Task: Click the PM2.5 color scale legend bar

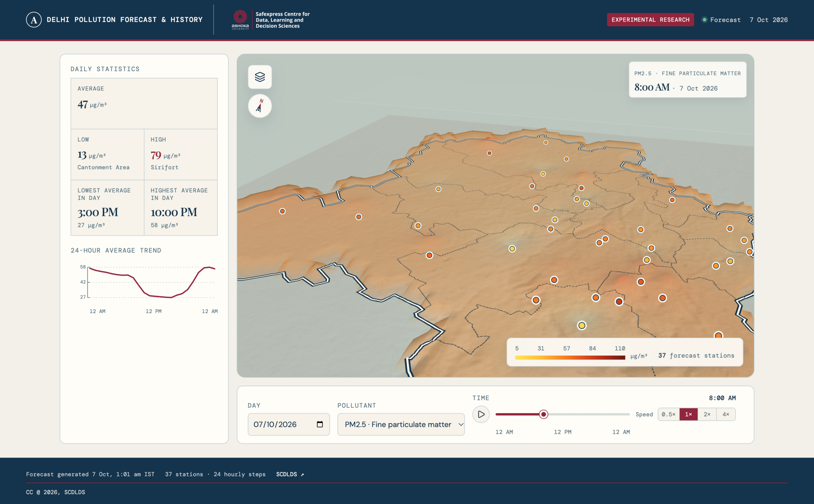Action: click(570, 358)
